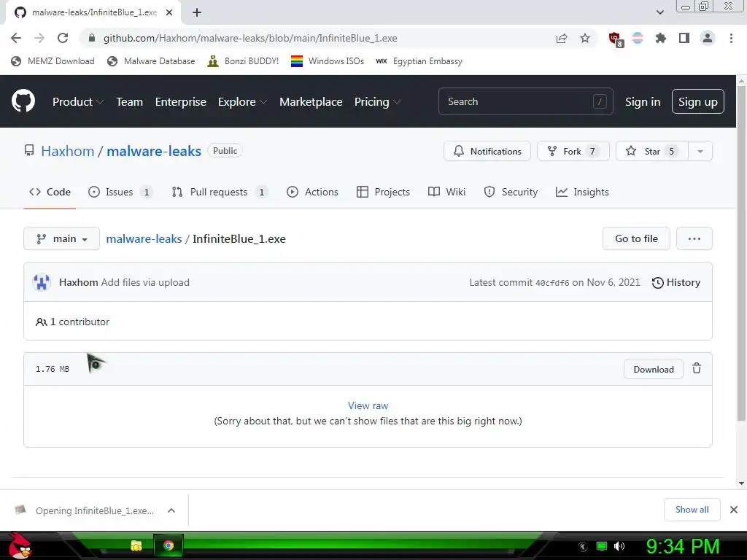
Task: Open the Chrome three-dot menu
Action: coord(731,38)
